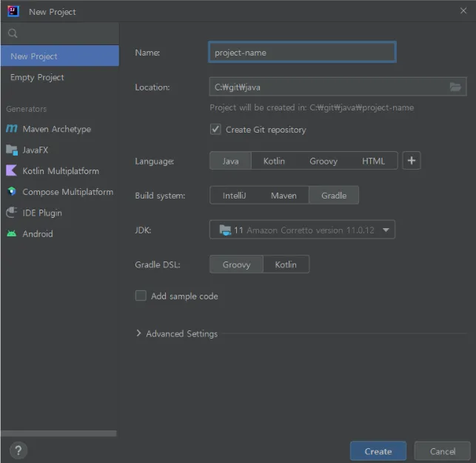Click the IntelliJ IDEA logo icon
Screen dimensions: 476x463
coord(13,12)
